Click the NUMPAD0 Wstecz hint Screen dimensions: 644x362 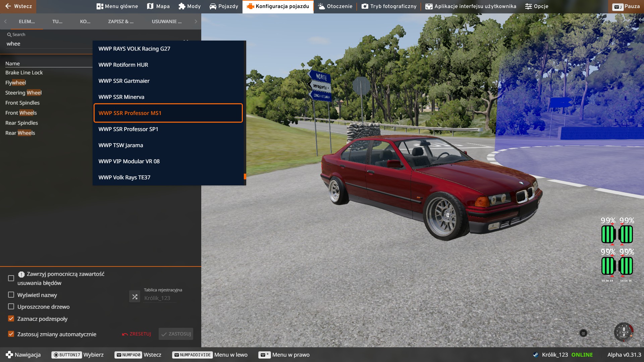tap(138, 355)
